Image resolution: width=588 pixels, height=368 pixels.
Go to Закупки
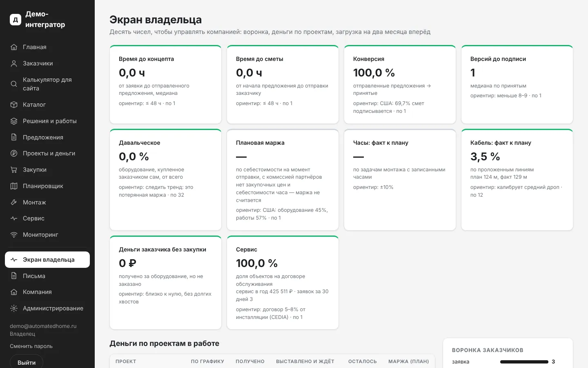(x=47, y=170)
